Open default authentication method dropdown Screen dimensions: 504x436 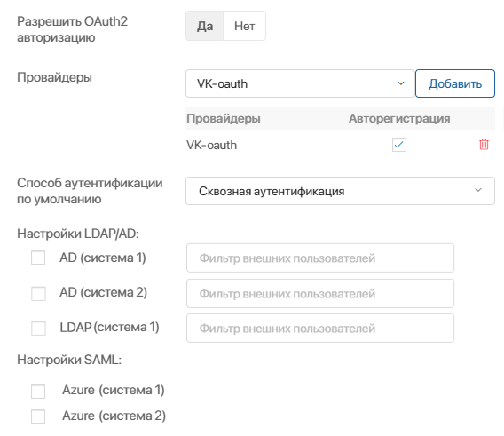(340, 191)
